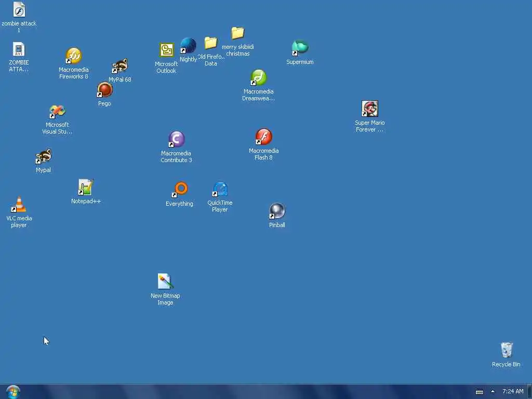Select the MyPal 68 raccoon shortcut
532x399 pixels.
pos(120,66)
